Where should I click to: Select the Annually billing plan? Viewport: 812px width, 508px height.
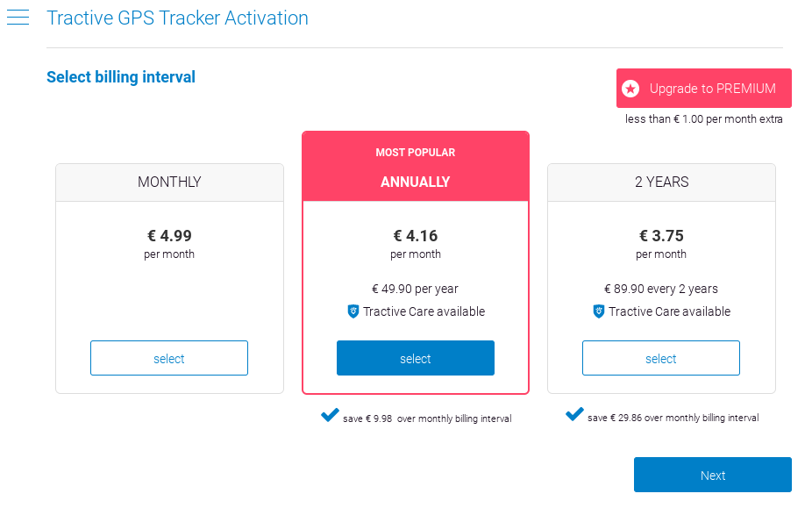tap(416, 358)
